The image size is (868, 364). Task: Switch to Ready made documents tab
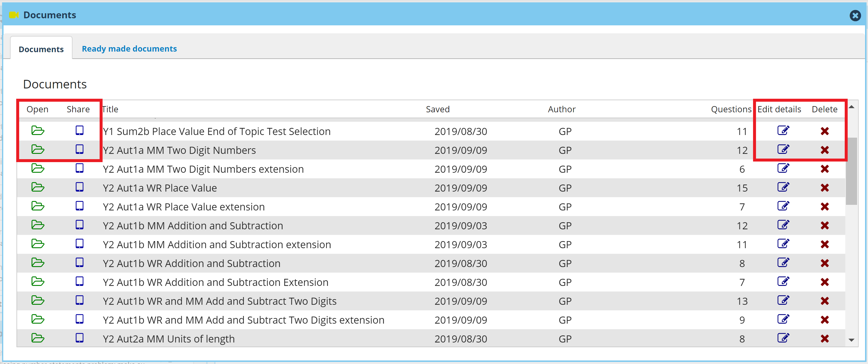coord(129,49)
